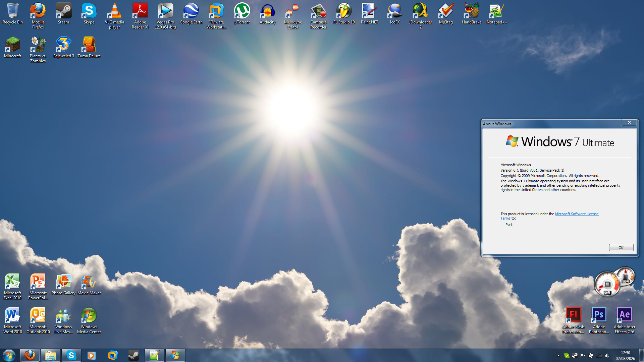Select the Zuma Deluxe desktop shortcut
The height and width of the screenshot is (362, 644).
tap(89, 48)
